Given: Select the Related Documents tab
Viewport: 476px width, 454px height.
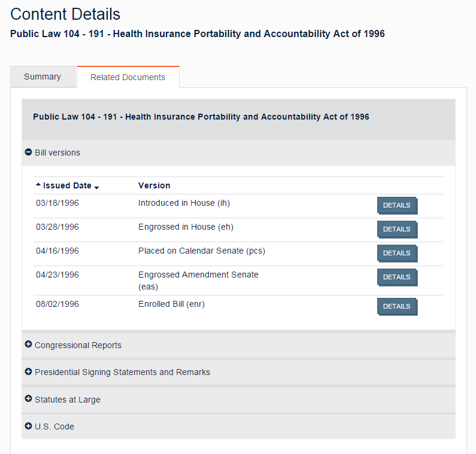Looking at the screenshot, I should tap(128, 77).
